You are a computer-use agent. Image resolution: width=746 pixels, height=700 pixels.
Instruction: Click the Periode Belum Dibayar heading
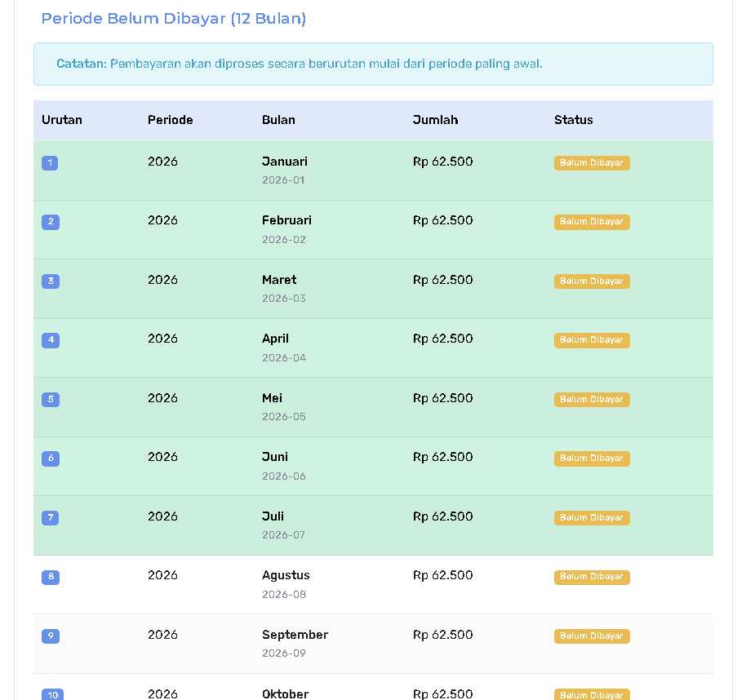(x=173, y=19)
